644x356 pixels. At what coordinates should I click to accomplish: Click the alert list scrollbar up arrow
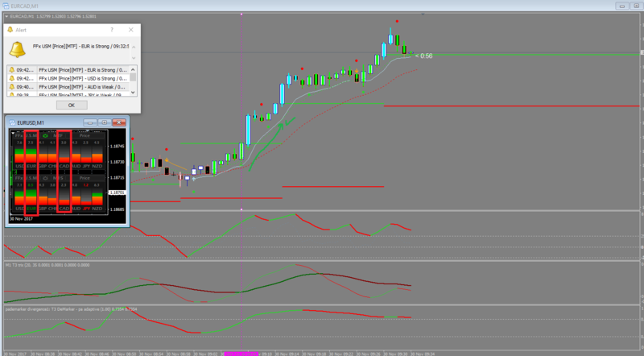coord(133,69)
